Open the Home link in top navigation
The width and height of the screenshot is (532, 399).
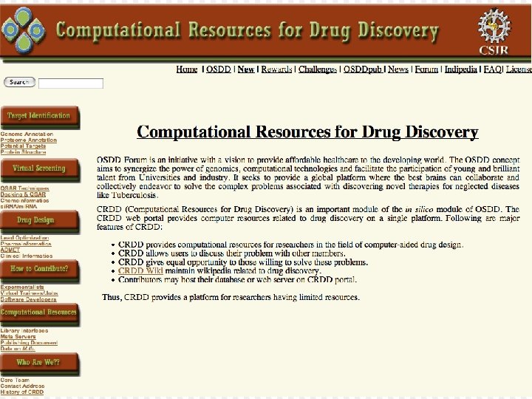pyautogui.click(x=187, y=69)
